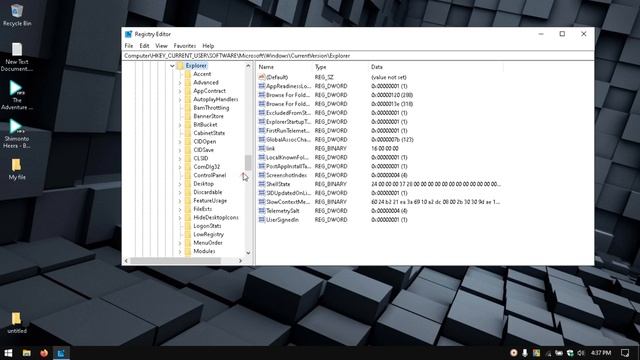Launch Firefox from the taskbar
The width and height of the screenshot is (640, 360).
point(44,353)
